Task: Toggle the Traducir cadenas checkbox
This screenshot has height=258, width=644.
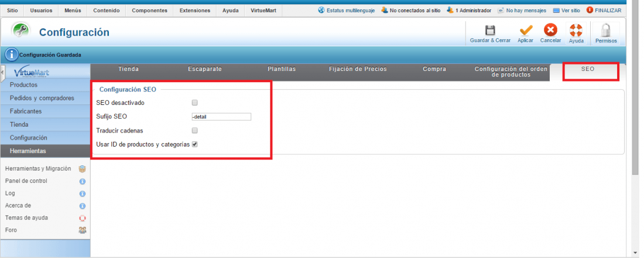Action: [195, 130]
